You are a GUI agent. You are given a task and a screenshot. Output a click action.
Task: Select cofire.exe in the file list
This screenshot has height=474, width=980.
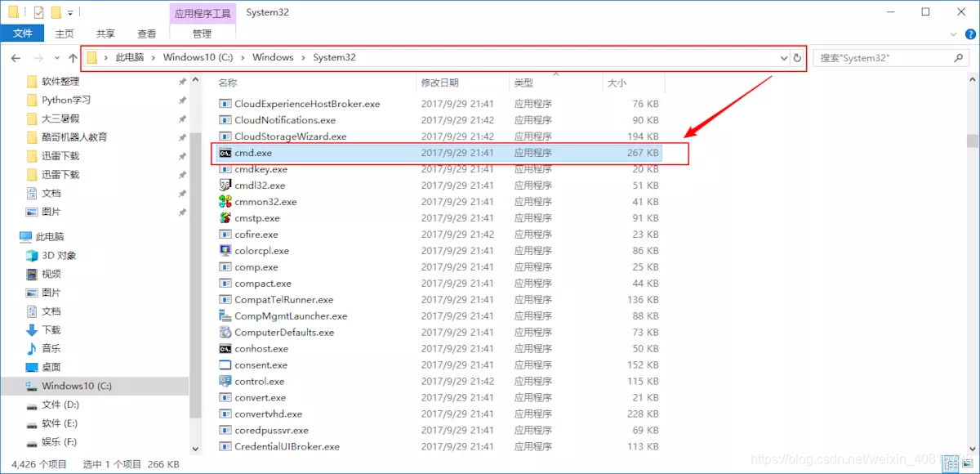256,235
